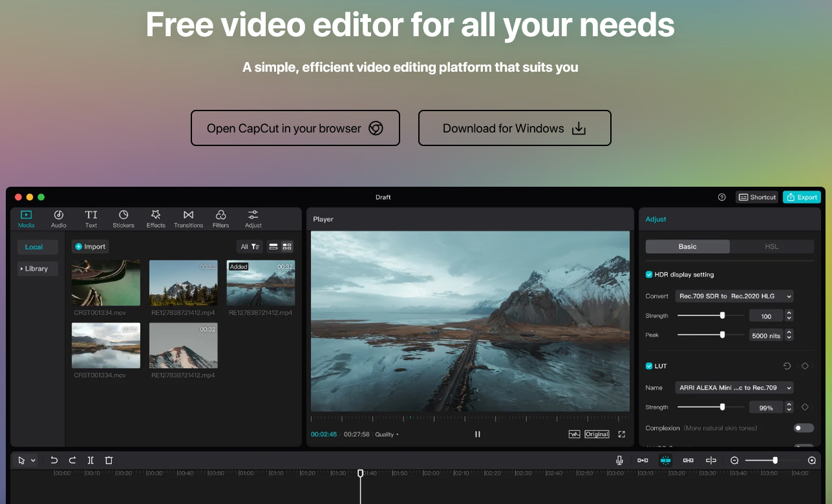
Task: Click the timeline zoom in magnifier
Action: tap(812, 460)
